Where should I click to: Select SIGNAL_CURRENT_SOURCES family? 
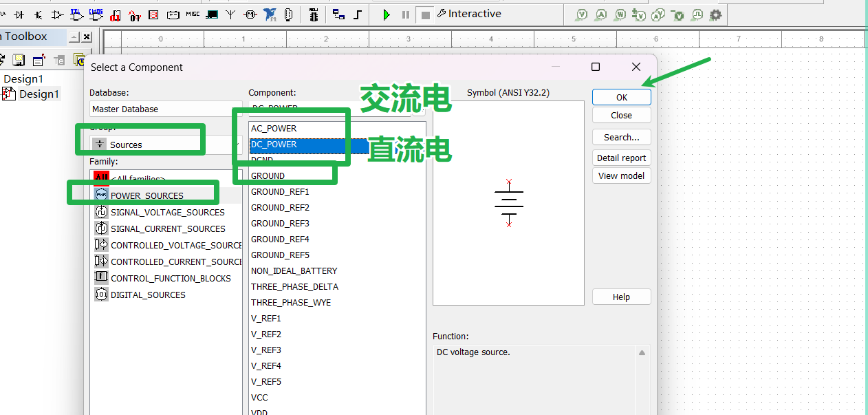166,228
